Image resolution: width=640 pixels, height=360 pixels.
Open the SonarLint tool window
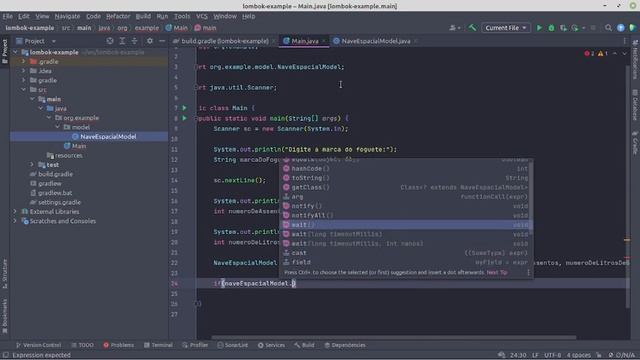(x=233, y=345)
